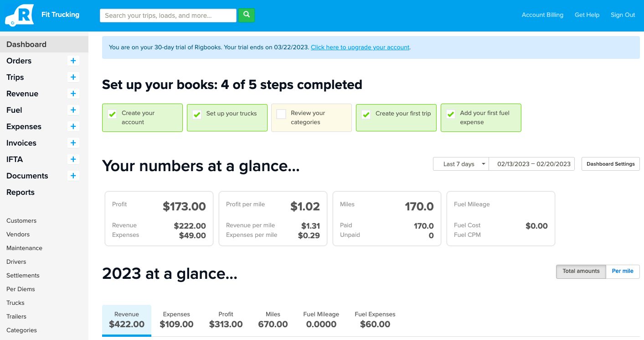The height and width of the screenshot is (340, 644).
Task: Click the plus icon next to Fuel
Action: tap(73, 110)
